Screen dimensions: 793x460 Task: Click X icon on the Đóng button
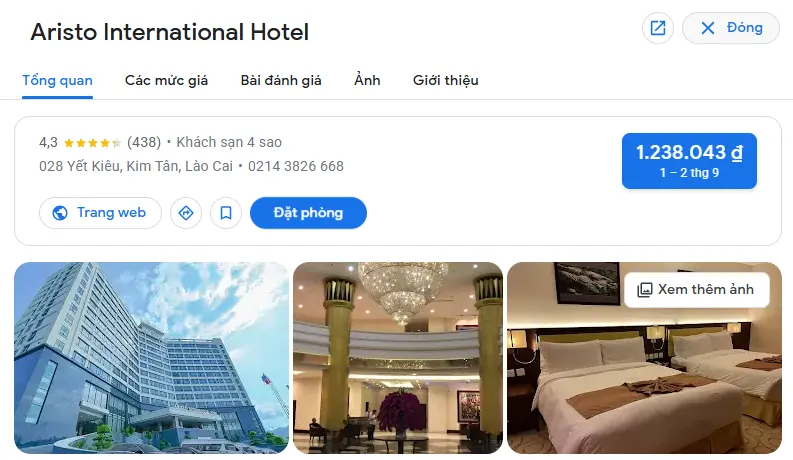click(x=708, y=28)
